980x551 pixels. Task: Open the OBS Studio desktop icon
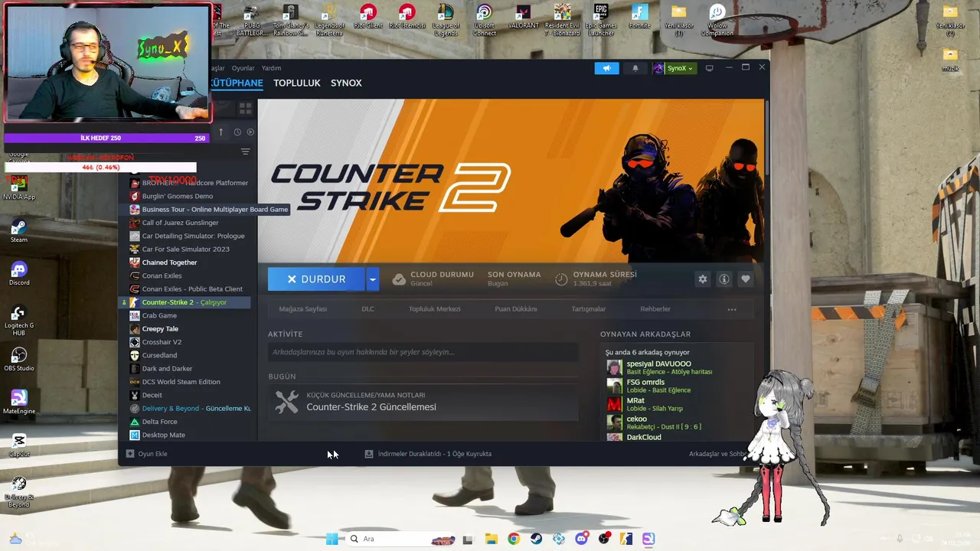tap(19, 360)
